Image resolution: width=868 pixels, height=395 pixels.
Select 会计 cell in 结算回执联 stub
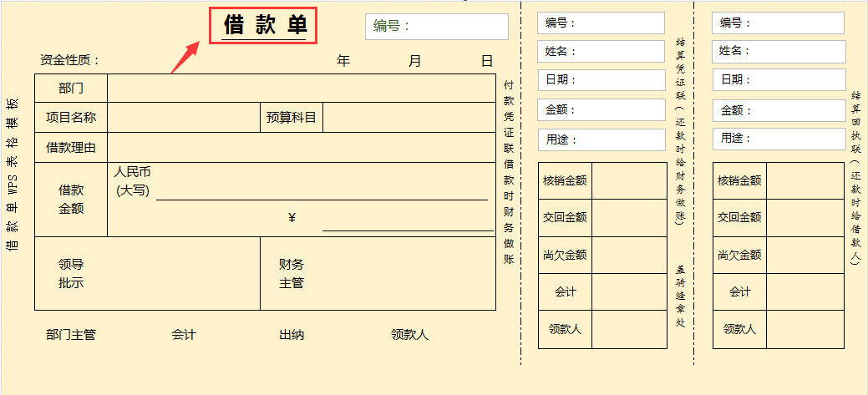click(x=739, y=291)
